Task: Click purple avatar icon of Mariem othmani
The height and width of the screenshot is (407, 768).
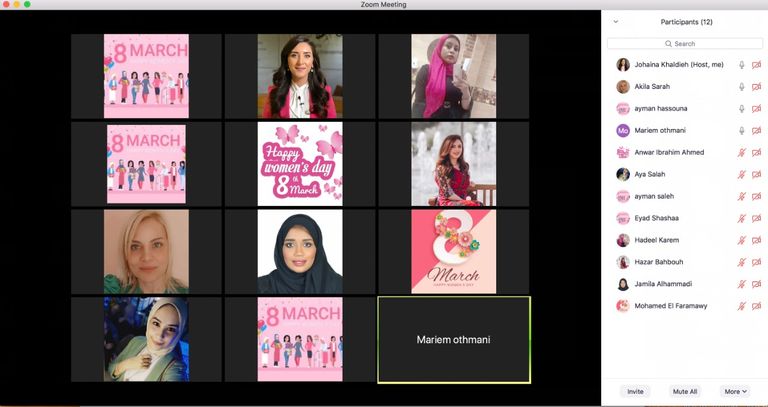Action: click(623, 131)
